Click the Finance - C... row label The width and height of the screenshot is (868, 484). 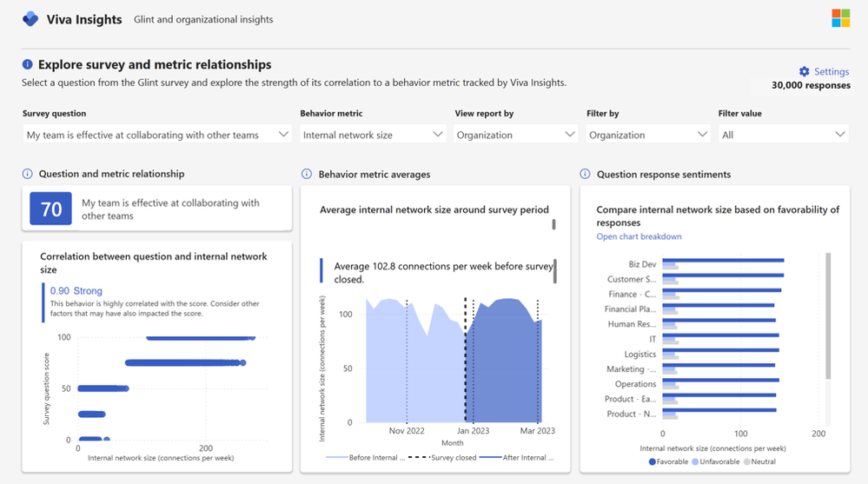[633, 295]
